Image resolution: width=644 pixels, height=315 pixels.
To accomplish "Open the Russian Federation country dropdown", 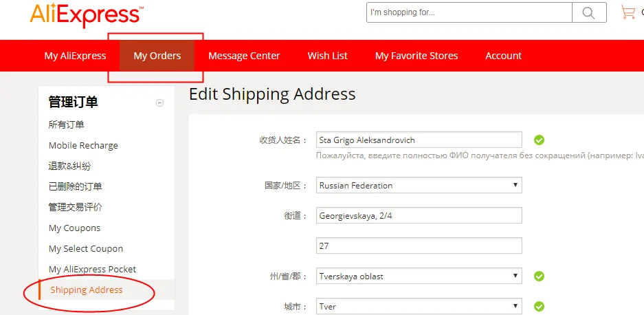I will point(419,186).
